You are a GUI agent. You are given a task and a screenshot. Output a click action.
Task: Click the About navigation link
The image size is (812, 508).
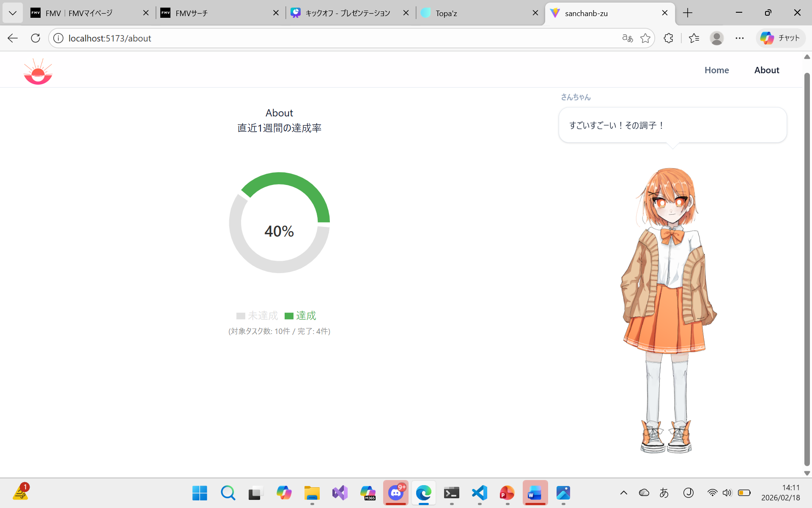pos(766,70)
